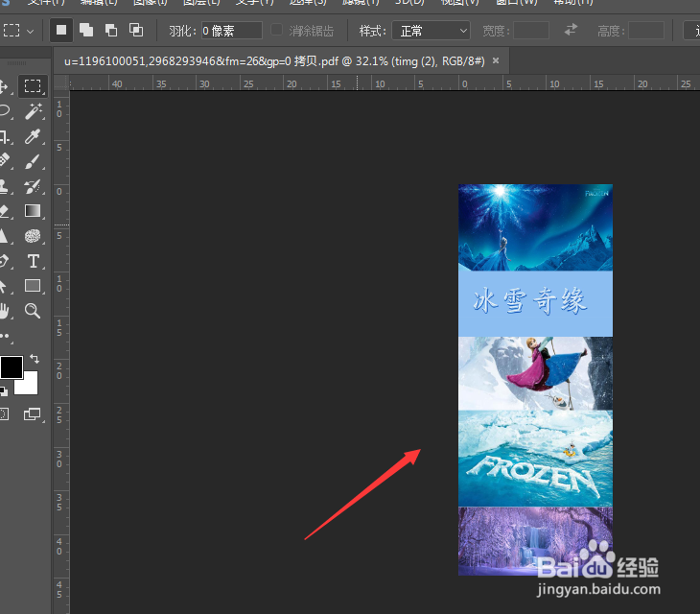Click the Anna skating image on the canvas
Image resolution: width=700 pixels, height=614 pixels.
[535, 373]
